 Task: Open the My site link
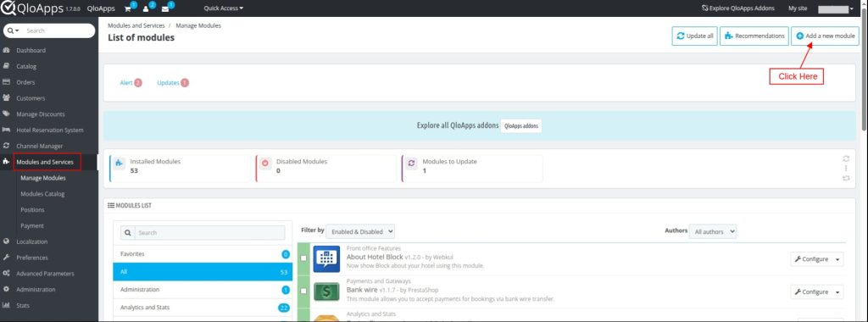coord(798,8)
